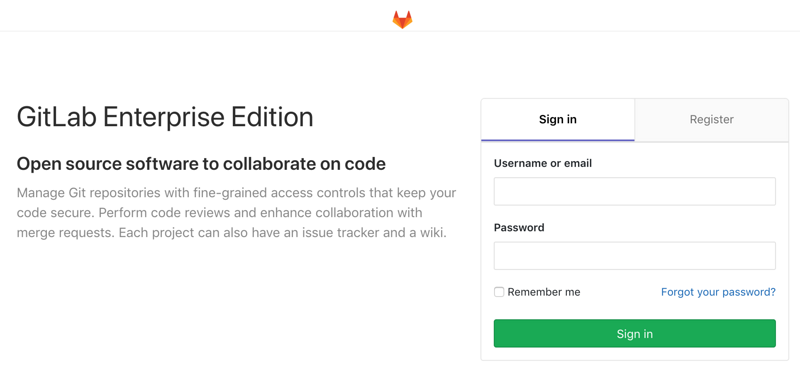This screenshot has height=377, width=800.
Task: Click the GitLab Enterprise Edition heading
Action: 165,117
